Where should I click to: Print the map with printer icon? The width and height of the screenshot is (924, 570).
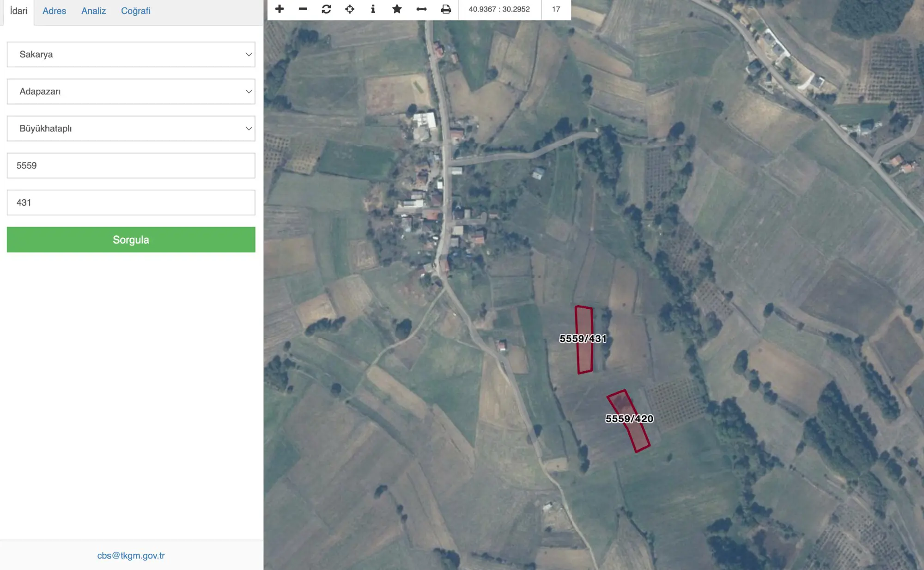pyautogui.click(x=446, y=9)
